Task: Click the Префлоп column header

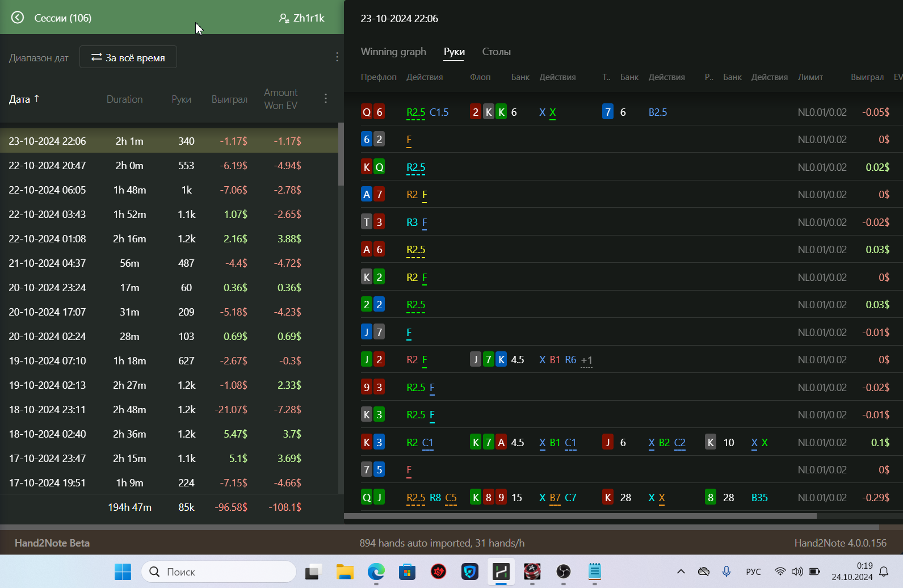Action: tap(379, 77)
